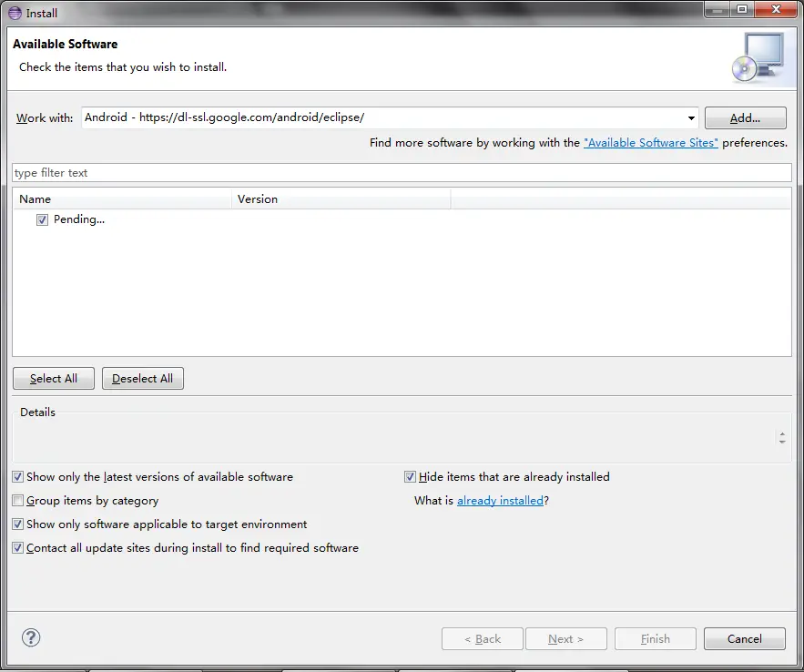Select the Pending... row text
This screenshot has width=804, height=672.
(79, 219)
